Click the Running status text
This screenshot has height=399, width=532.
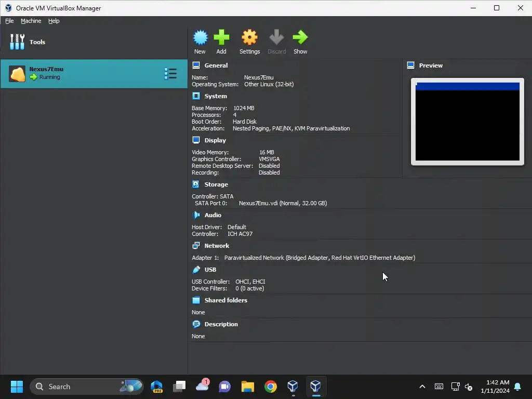click(x=49, y=77)
